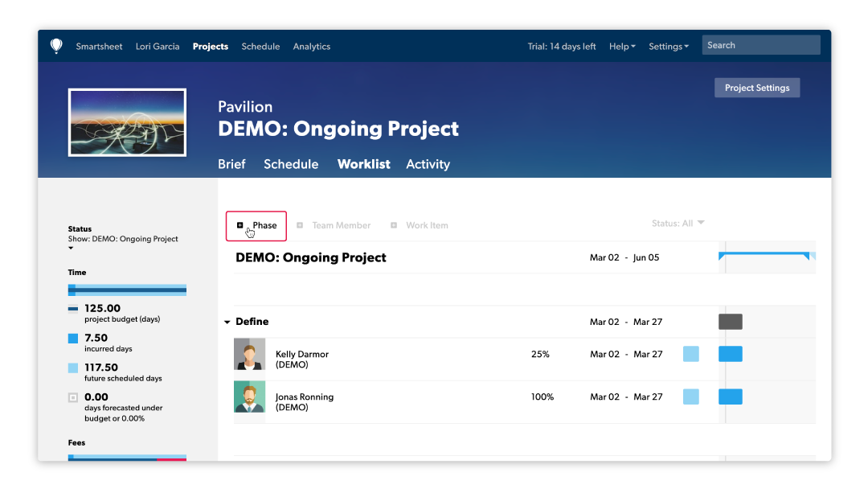Click Jonas Ronning 100% allocation
The image size is (868, 489).
click(x=542, y=397)
